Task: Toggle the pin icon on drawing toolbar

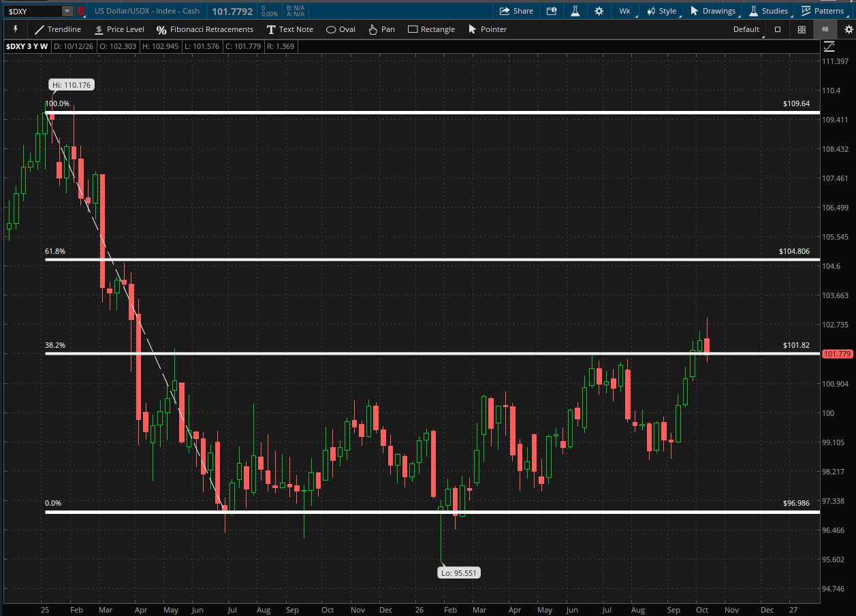Action: coord(15,29)
